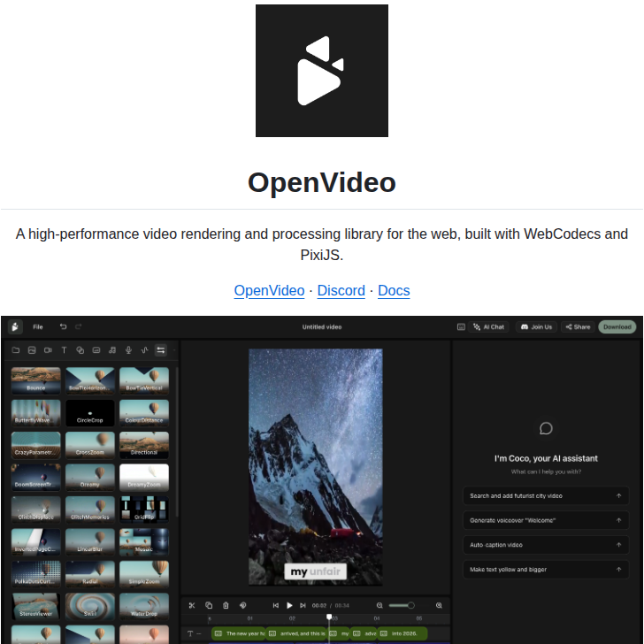The image size is (644, 644).
Task: Open the overlapping shapes tab icon
Action: click(x=80, y=350)
